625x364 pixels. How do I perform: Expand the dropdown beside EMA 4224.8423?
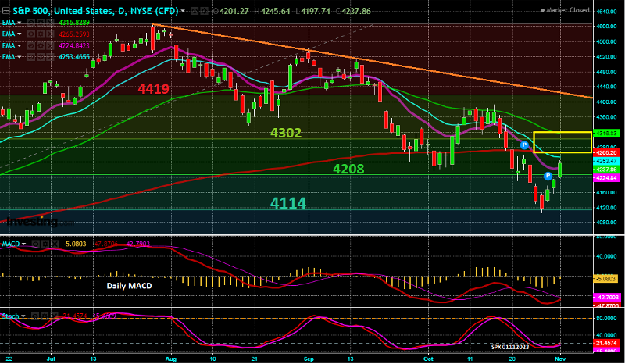(19, 46)
